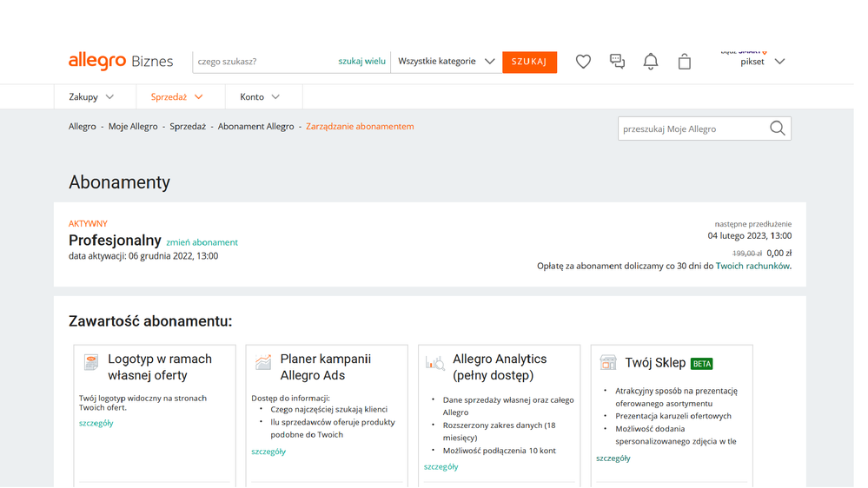Go to Sprzedaż breadcrumb

pos(188,127)
